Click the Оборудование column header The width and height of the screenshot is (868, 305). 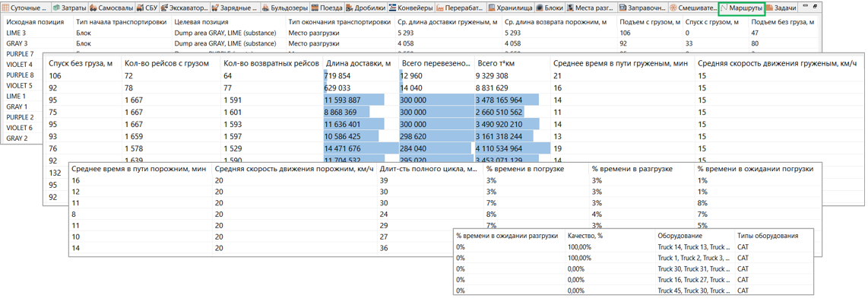pos(694,236)
